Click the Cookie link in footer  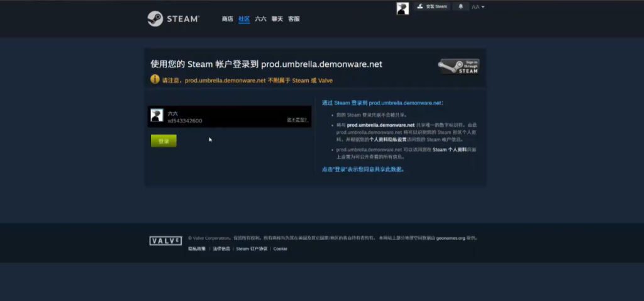tap(280, 249)
